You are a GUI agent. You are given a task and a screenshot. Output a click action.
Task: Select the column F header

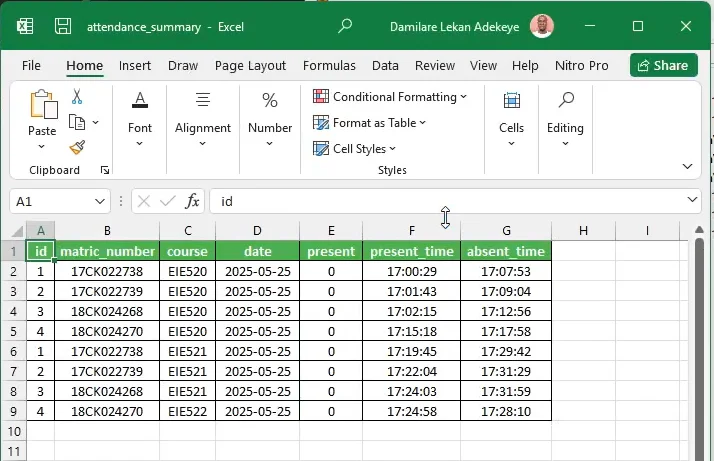pos(411,231)
